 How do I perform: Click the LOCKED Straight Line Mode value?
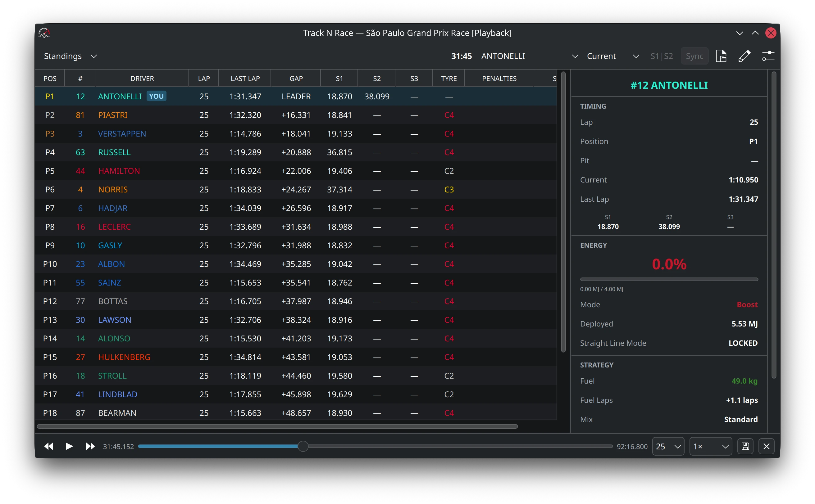pos(743,343)
